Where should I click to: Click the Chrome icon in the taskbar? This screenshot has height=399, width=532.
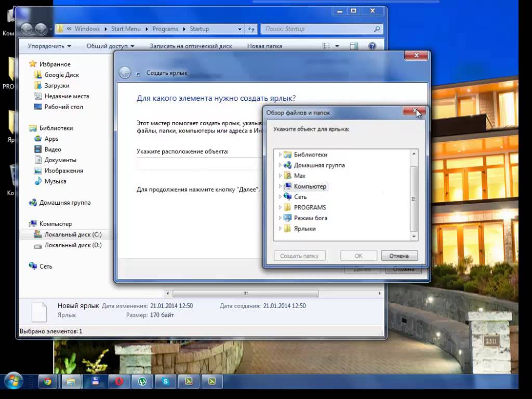[48, 382]
